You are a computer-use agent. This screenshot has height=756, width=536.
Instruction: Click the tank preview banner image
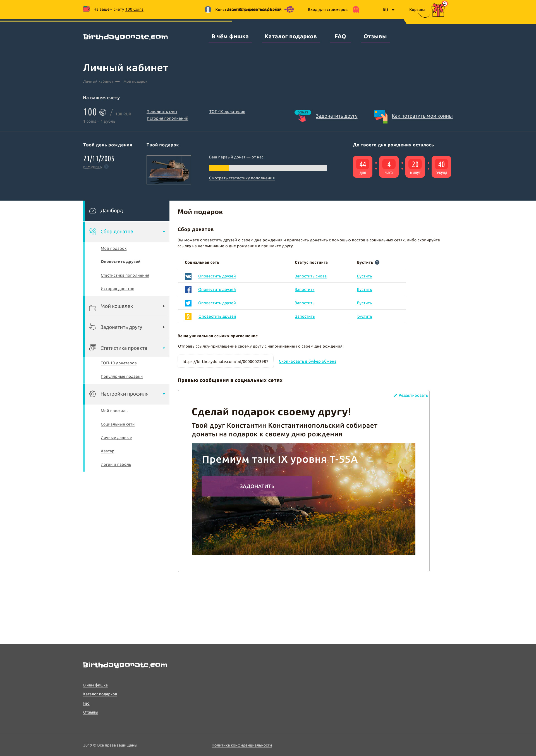(x=303, y=499)
